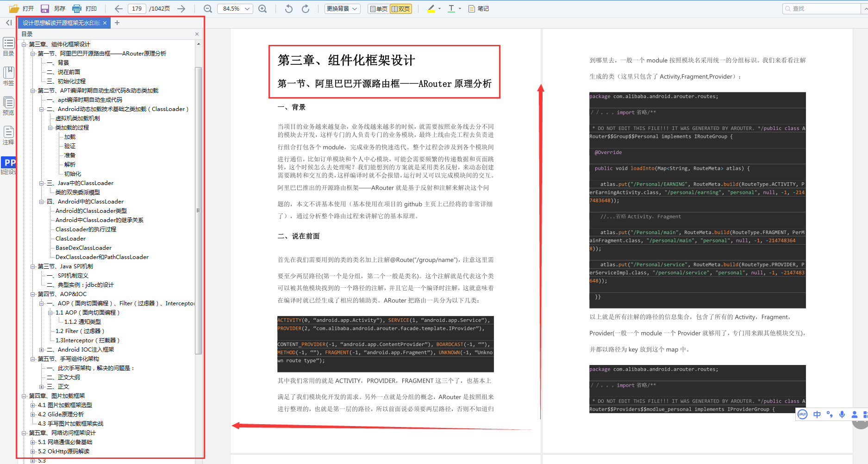Go to the previous page arrow

[119, 9]
